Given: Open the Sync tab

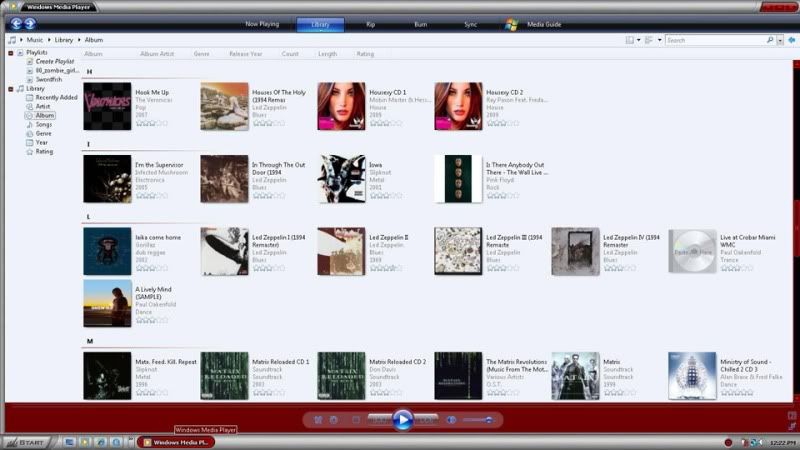Looking at the screenshot, I should point(470,24).
